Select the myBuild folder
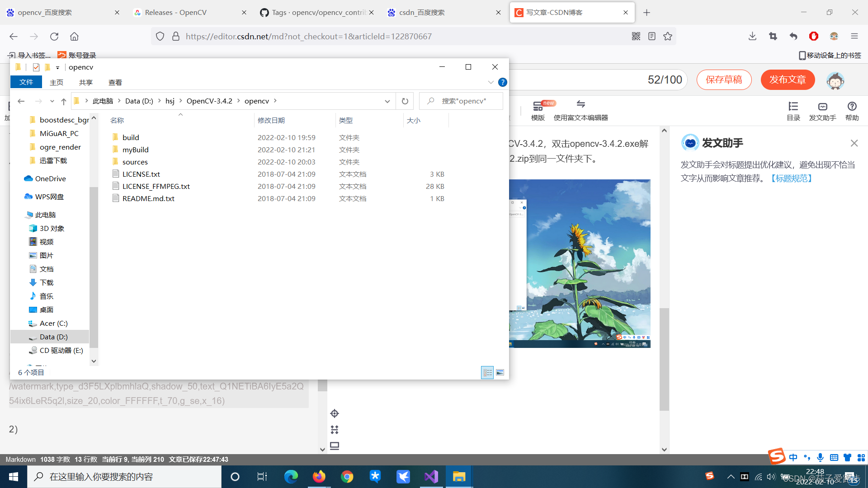Viewport: 868px width, 488px height. (135, 150)
